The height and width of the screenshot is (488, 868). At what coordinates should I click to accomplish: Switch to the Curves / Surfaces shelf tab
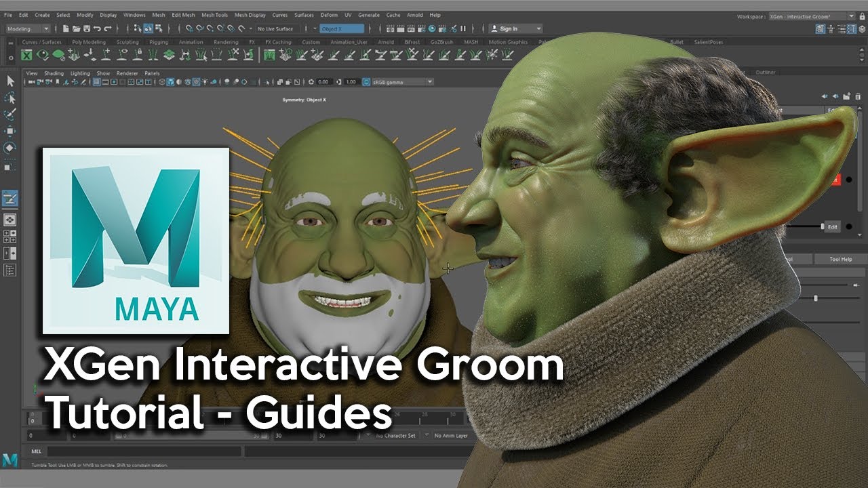point(42,42)
